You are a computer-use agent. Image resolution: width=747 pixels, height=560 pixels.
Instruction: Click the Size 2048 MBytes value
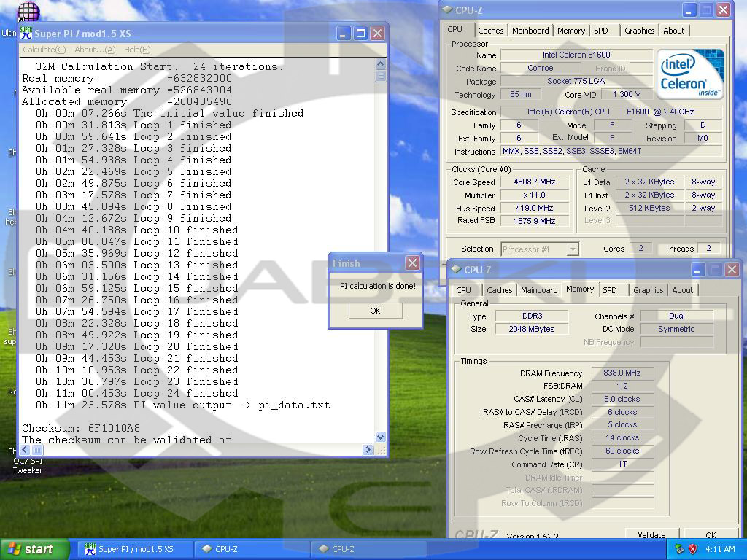click(532, 329)
